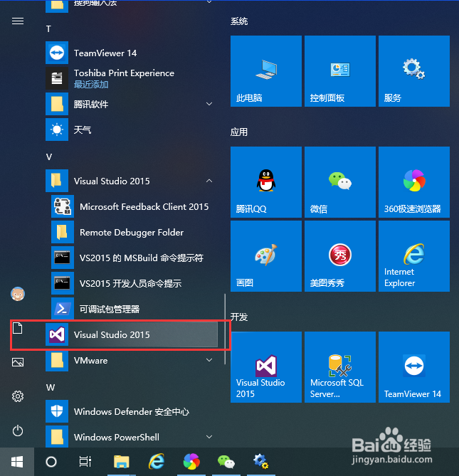The image size is (459, 476).
Task: Open Remote Debugger Folder
Action: (x=134, y=232)
